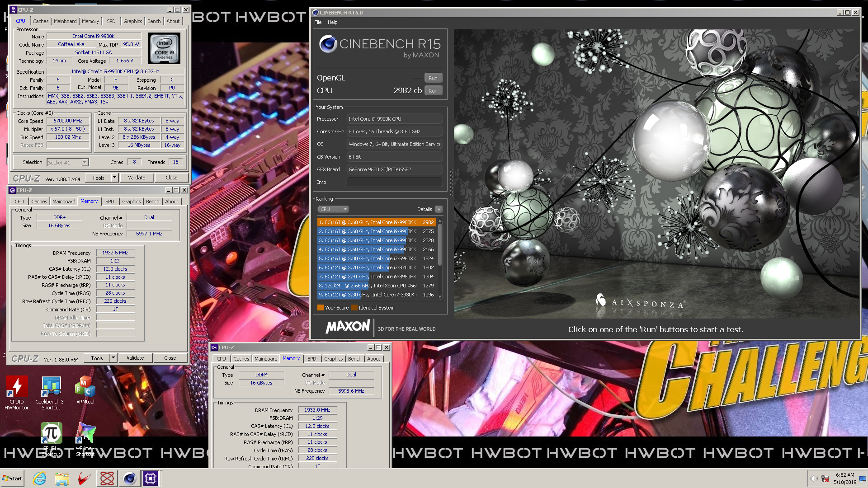This screenshot has width=868, height=488.
Task: Switch to CPU tab in middle CPU-Z
Action: click(x=19, y=202)
